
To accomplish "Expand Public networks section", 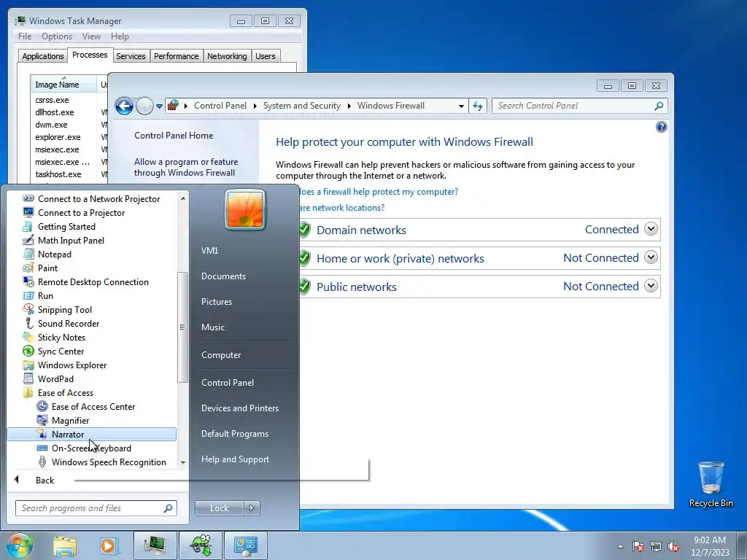I will (651, 286).
